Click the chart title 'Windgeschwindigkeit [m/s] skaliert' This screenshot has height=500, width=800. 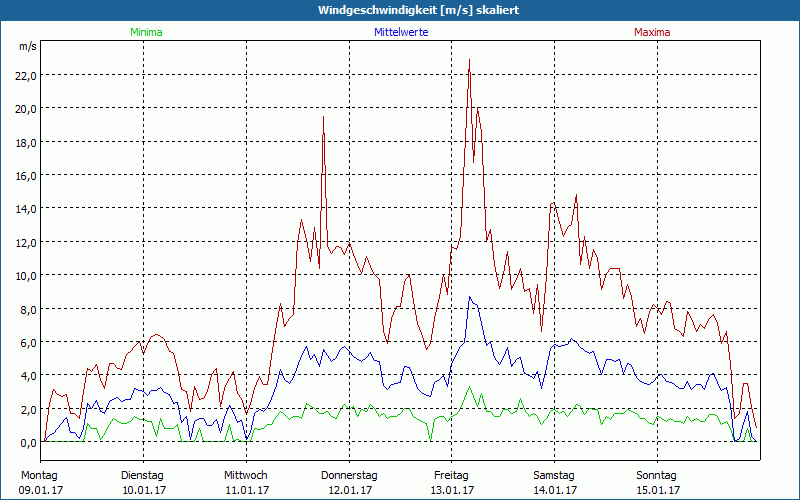point(418,10)
